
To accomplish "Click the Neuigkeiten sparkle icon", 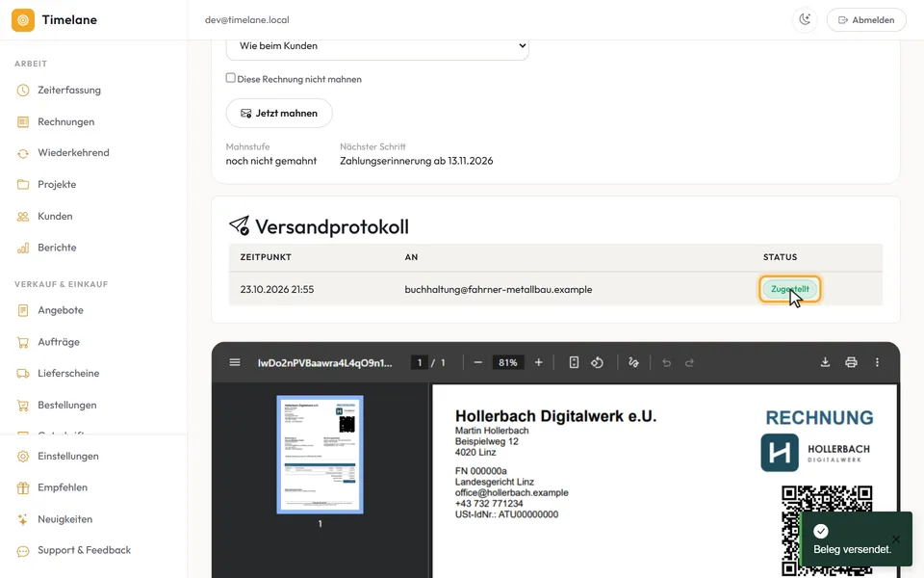I will coord(23,519).
